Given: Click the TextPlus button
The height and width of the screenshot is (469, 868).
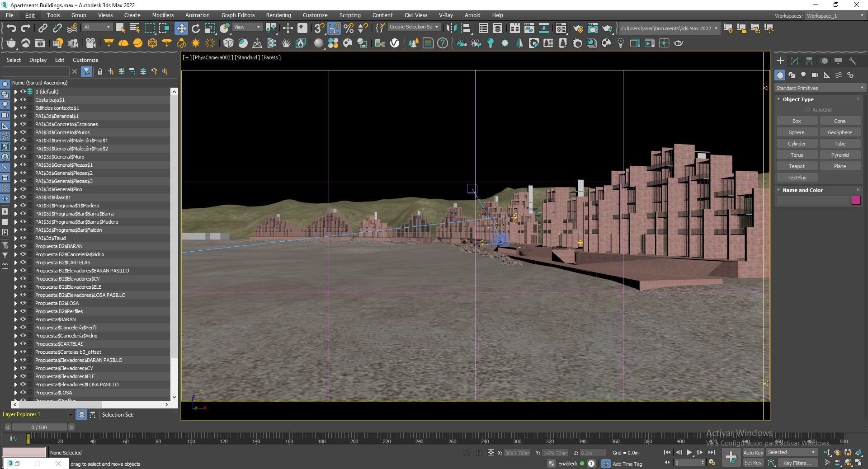Looking at the screenshot, I should click(797, 178).
